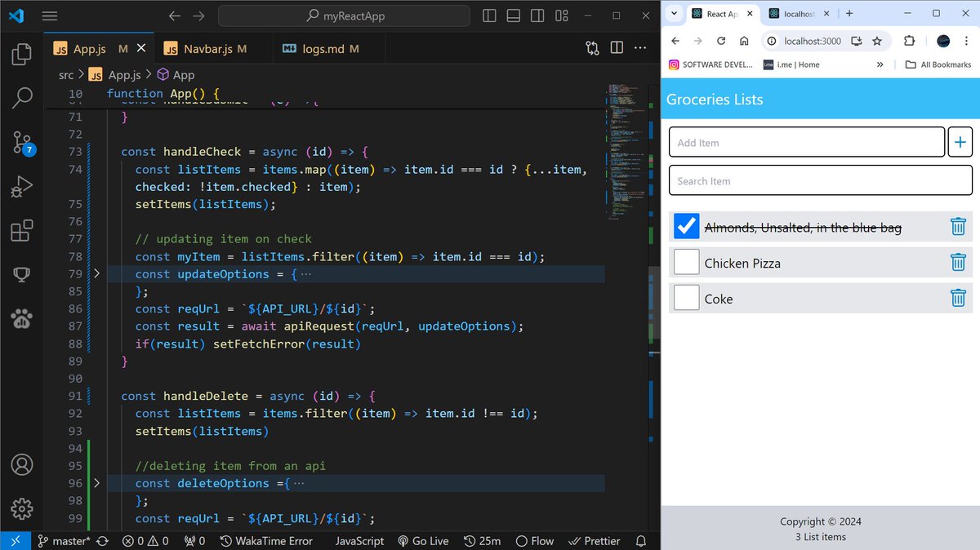
Task: Toggle the bottom panel layout
Action: [x=514, y=16]
